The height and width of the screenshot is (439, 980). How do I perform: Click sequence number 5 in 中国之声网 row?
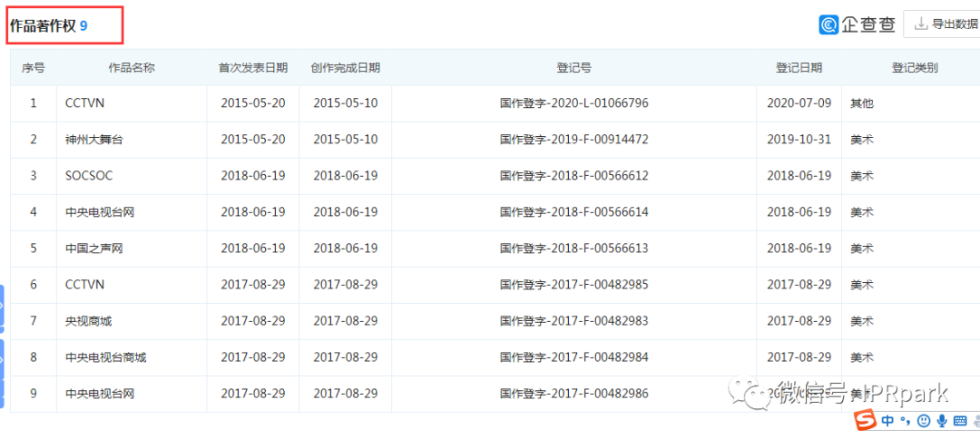(34, 248)
